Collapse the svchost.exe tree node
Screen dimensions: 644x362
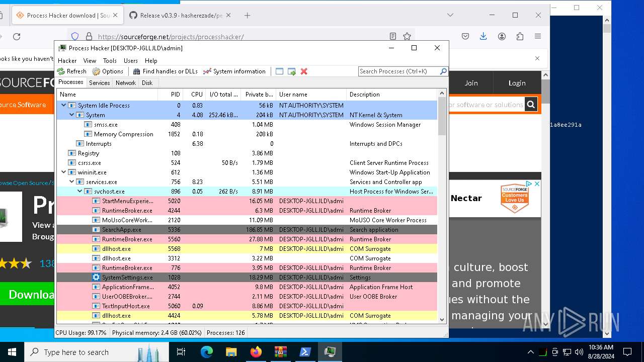click(x=79, y=191)
